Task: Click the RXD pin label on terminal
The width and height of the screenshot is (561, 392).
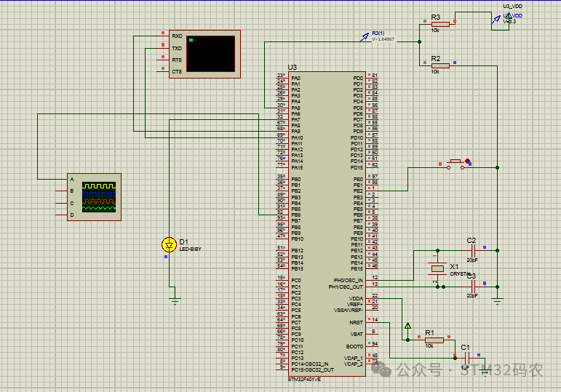Action: [177, 36]
